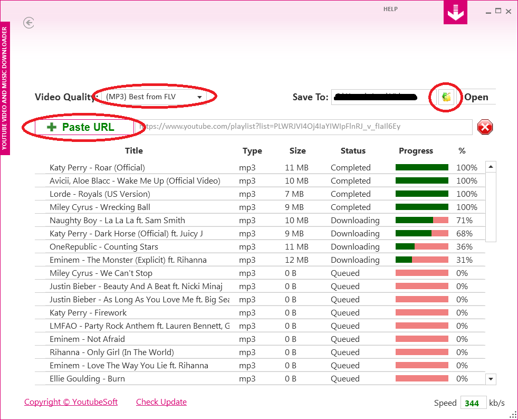Select row Justin Bieber - As Long As You Love Me
This screenshot has height=420, width=518.
click(x=260, y=300)
